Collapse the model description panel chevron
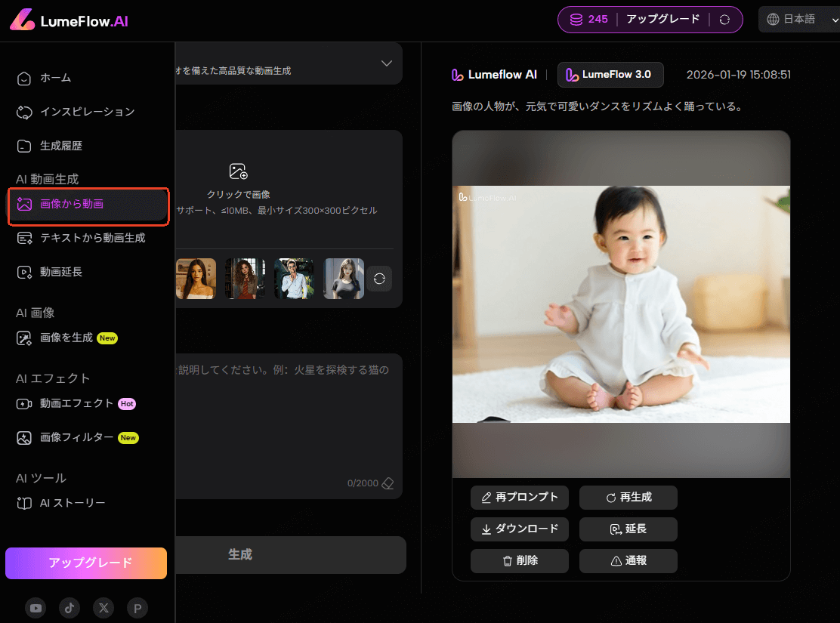The height and width of the screenshot is (623, 840). pos(386,63)
